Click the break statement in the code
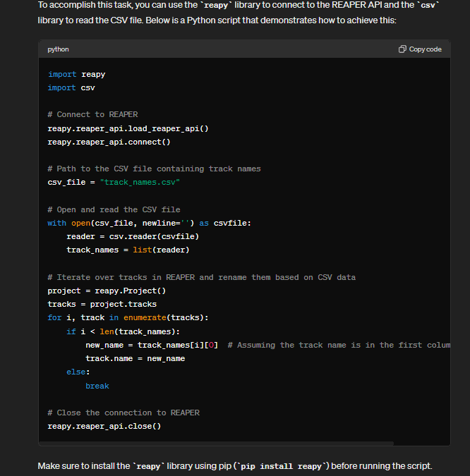The image size is (470, 476). pos(97,386)
